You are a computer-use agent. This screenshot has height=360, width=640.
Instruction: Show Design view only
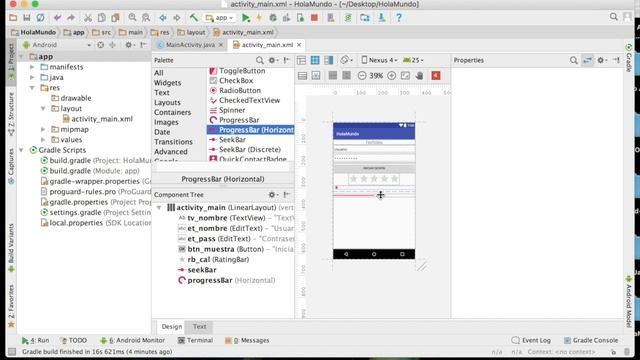click(301, 60)
